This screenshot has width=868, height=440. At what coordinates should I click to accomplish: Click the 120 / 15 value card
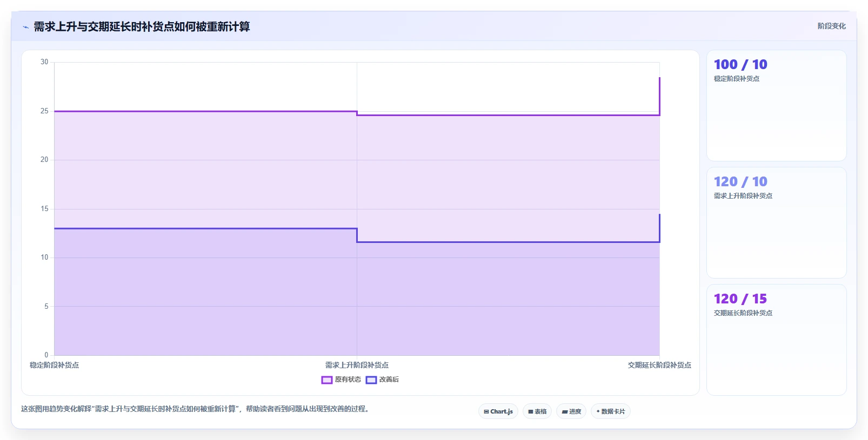(x=776, y=340)
